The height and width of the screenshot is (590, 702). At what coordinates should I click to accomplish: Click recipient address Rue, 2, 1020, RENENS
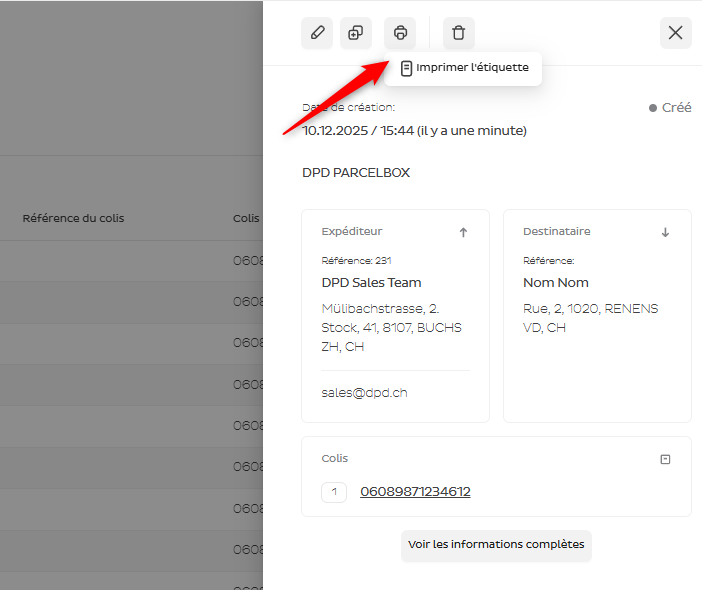591,318
